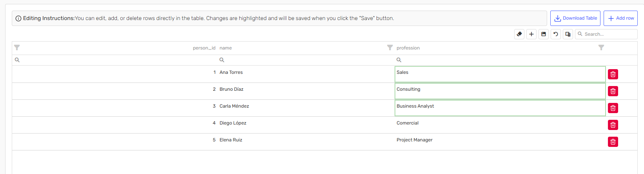Click the profession column filter row field

[498, 60]
